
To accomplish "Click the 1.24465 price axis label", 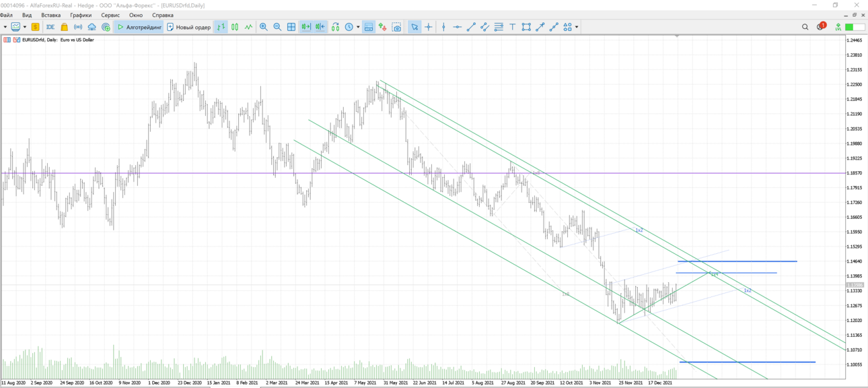I will pos(855,40).
